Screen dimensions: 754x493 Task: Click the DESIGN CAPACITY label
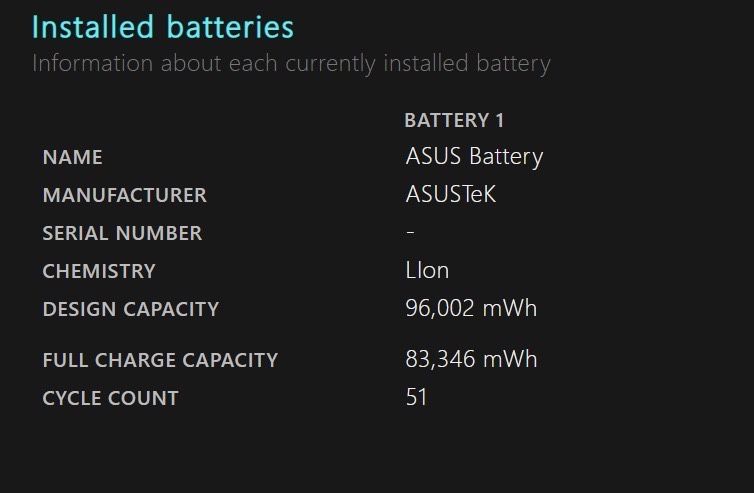point(131,309)
